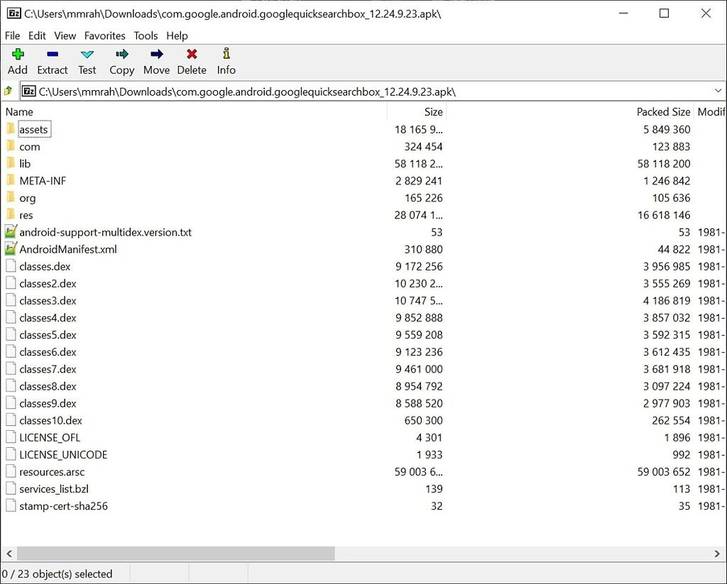This screenshot has width=727, height=584.
Task: Select the classes7.dex file name
Action: pyautogui.click(x=48, y=369)
